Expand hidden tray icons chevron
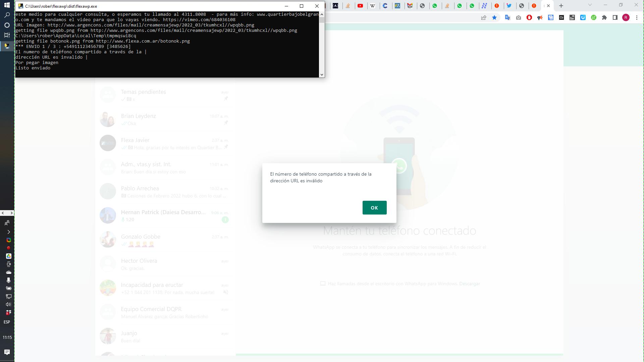Image resolution: width=644 pixels, height=362 pixels. click(8, 232)
